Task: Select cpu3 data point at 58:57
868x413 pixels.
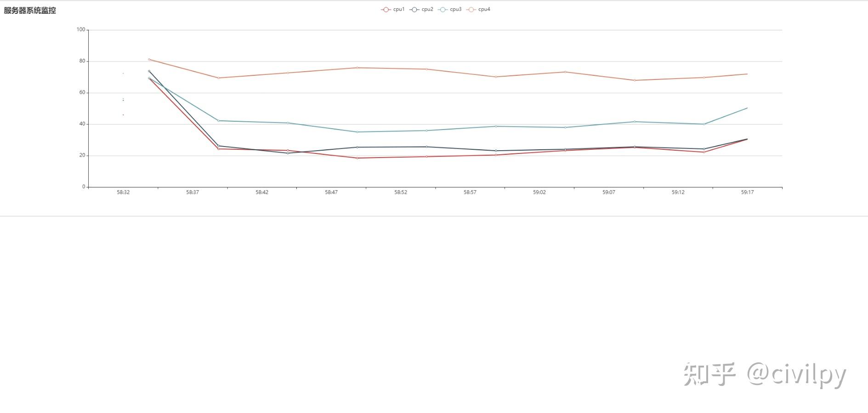Action: pos(496,126)
